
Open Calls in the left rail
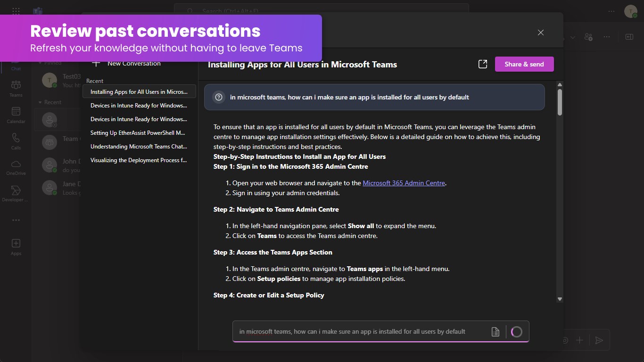point(16,141)
